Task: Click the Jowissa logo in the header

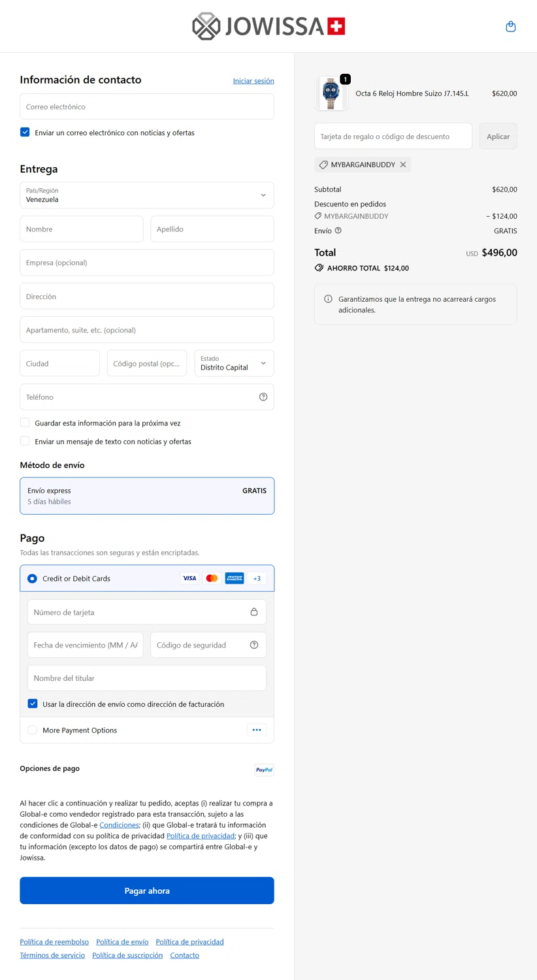Action: click(x=268, y=26)
